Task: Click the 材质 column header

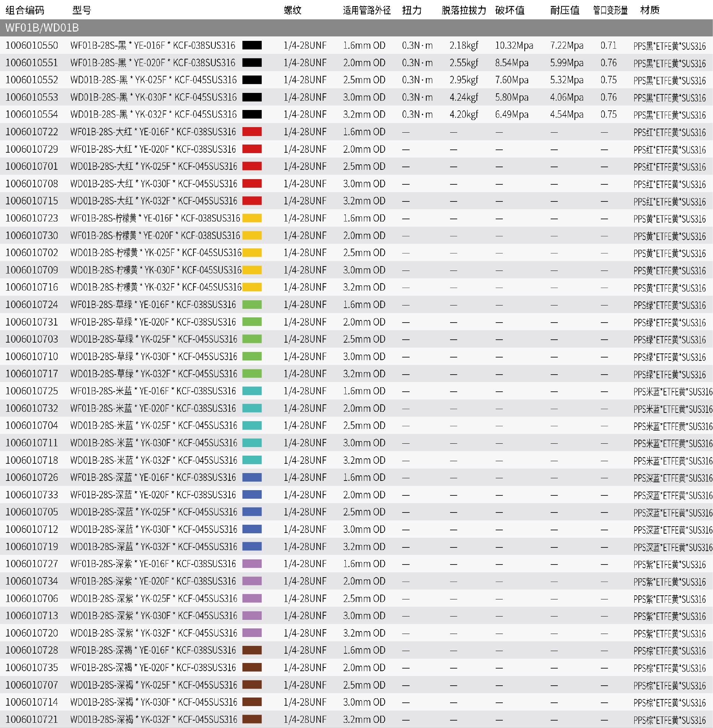Action: [649, 10]
